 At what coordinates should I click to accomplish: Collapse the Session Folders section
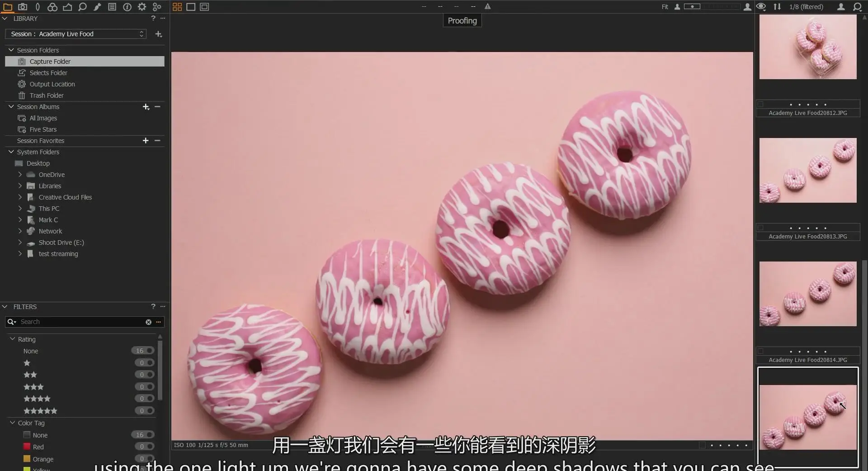tap(11, 50)
